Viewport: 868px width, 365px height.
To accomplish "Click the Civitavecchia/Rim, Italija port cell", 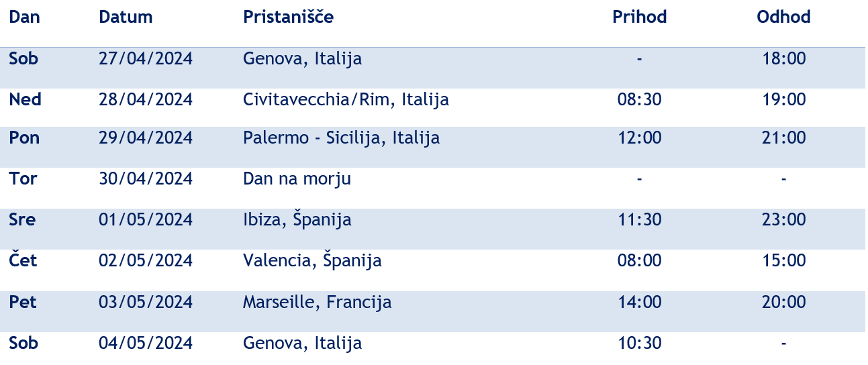I will 346,100.
